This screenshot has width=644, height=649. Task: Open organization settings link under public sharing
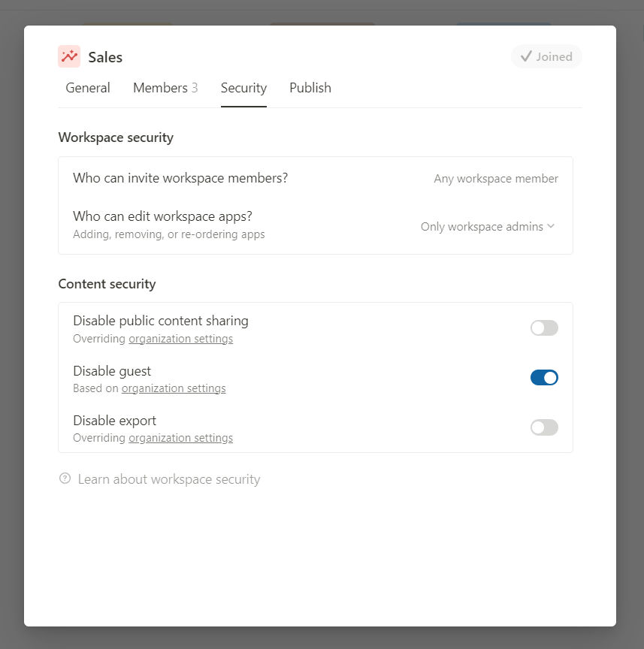pos(180,339)
